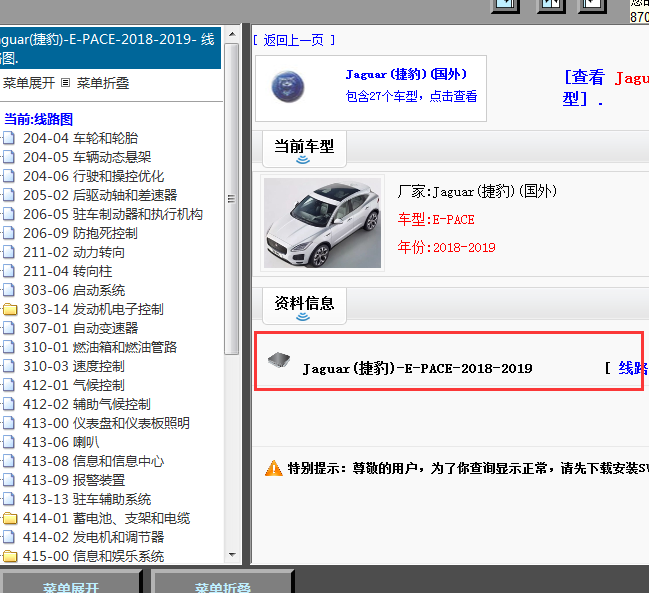
Task: Click the 菜单展开 text link in left panel header
Action: (x=29, y=83)
